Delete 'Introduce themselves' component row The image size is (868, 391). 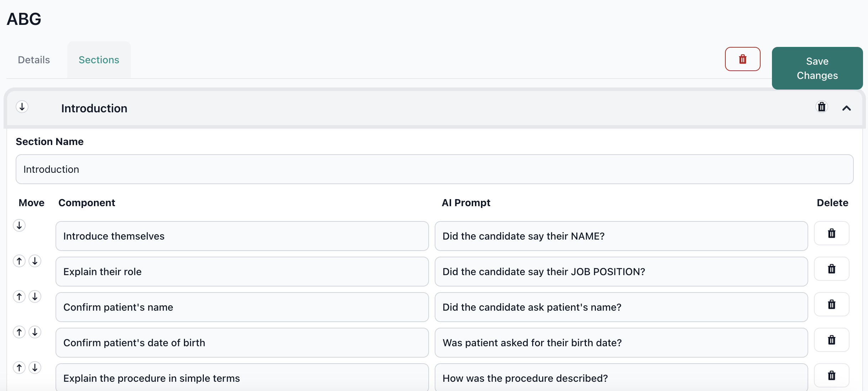tap(831, 233)
